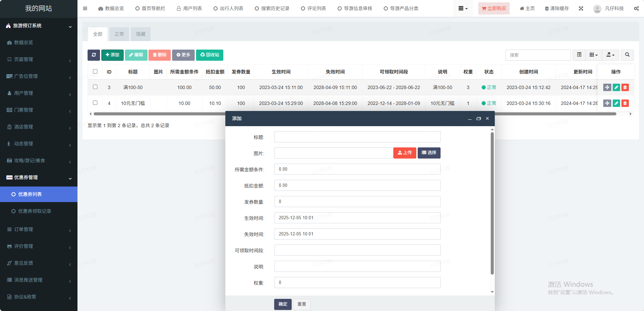
Task: Open the export dropdown in the table toolbar
Action: pos(610,55)
